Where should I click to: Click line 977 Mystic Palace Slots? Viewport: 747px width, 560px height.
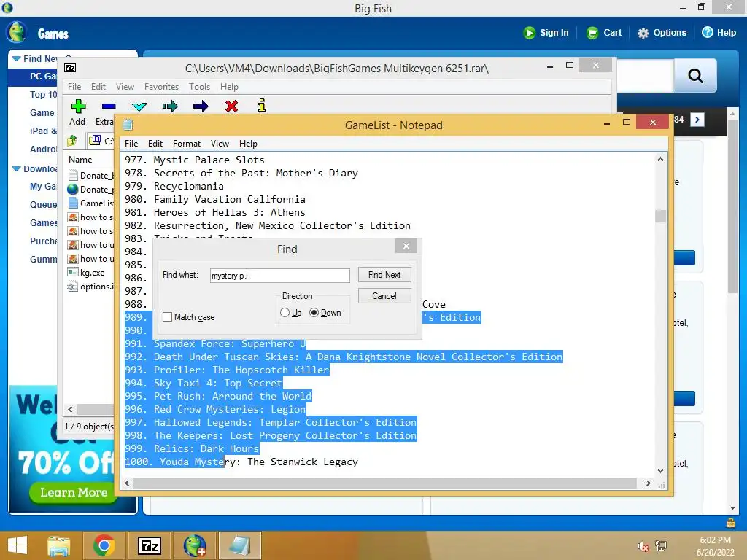pyautogui.click(x=194, y=160)
